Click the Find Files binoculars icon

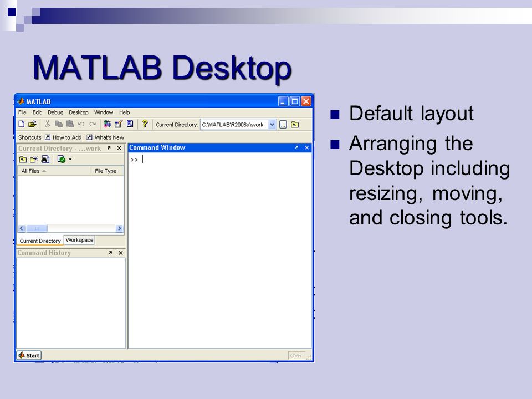coord(45,159)
